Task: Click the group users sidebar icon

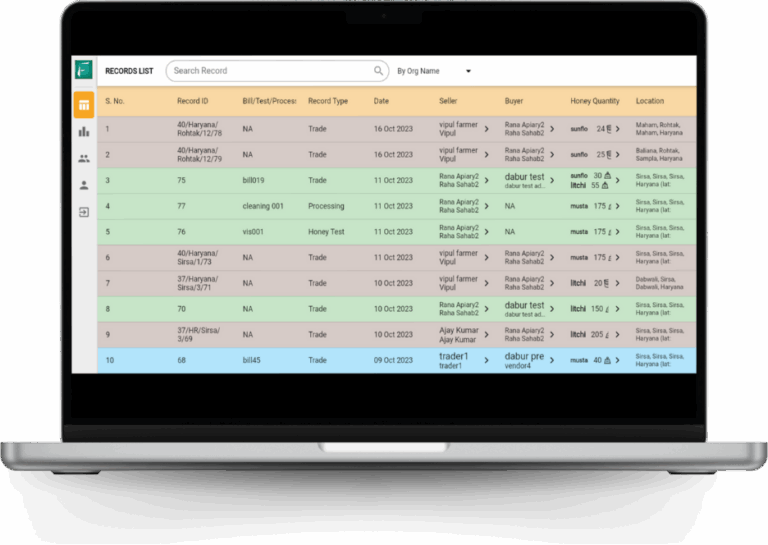Action: (84, 158)
